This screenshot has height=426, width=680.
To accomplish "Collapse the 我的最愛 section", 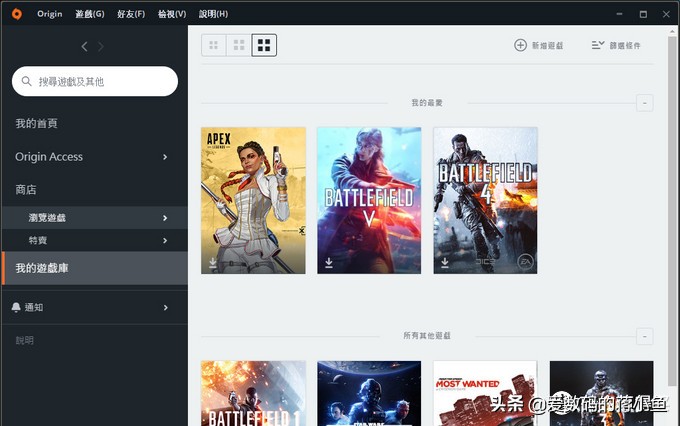I will pyautogui.click(x=644, y=103).
